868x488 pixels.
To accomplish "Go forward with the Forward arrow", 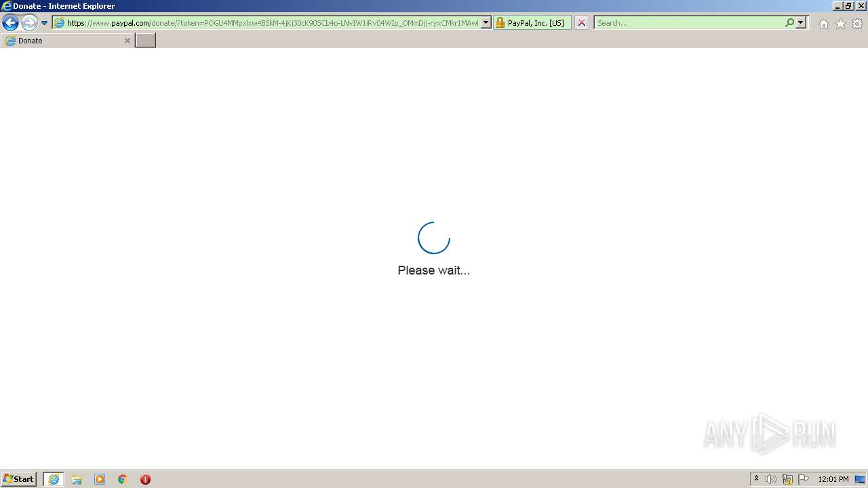I will coord(29,22).
